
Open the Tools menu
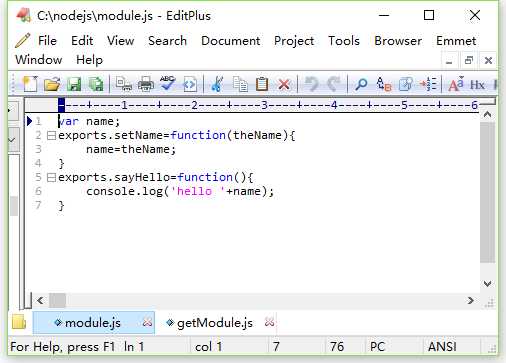[344, 41]
